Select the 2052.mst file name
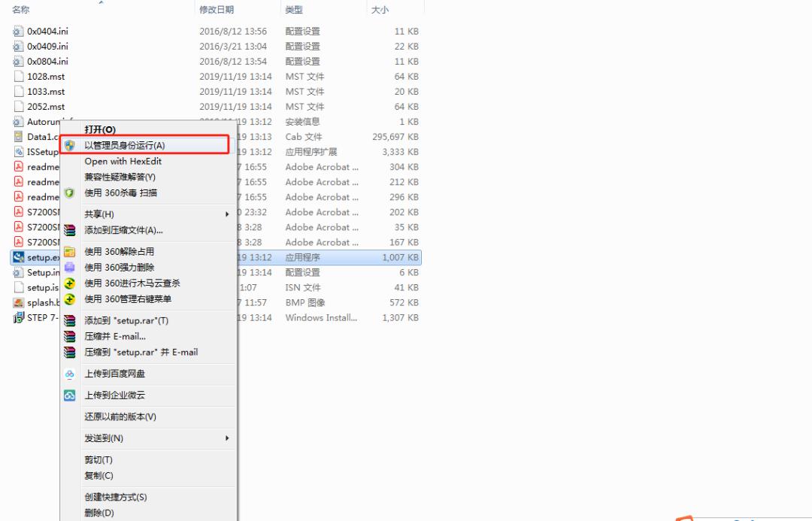Viewport: 812px width, 521px height. pos(46,106)
